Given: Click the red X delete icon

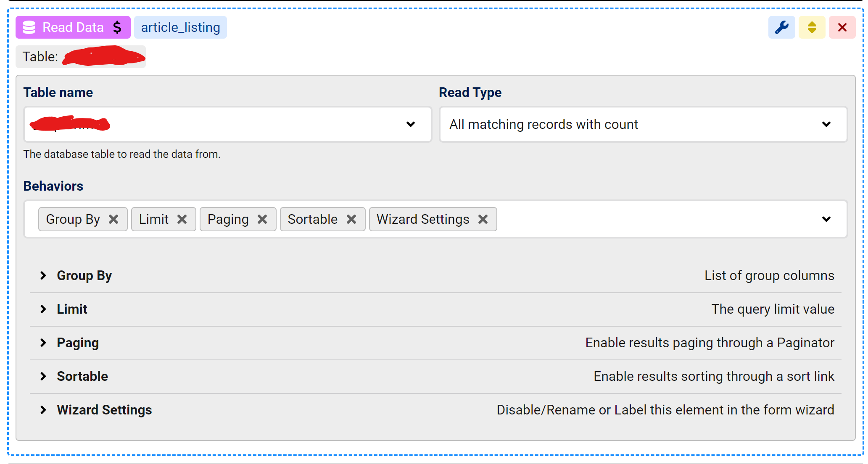Looking at the screenshot, I should tap(842, 28).
